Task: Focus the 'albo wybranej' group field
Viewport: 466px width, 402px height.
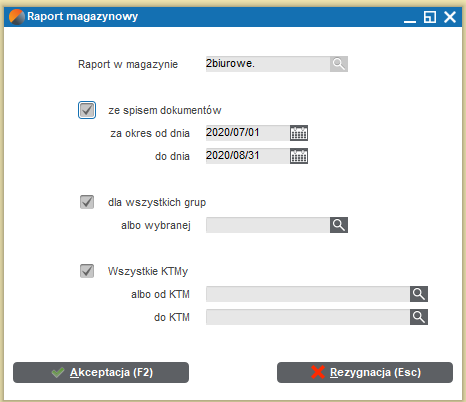Action: tap(268, 225)
